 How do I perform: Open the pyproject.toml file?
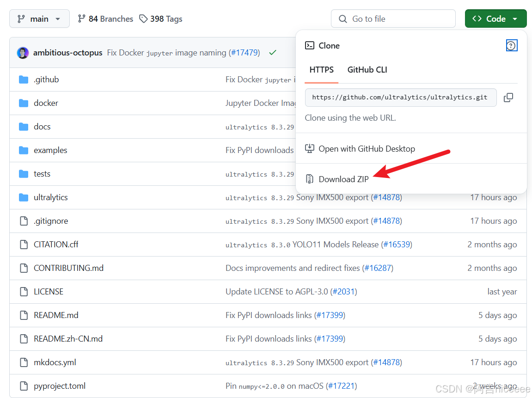59,386
